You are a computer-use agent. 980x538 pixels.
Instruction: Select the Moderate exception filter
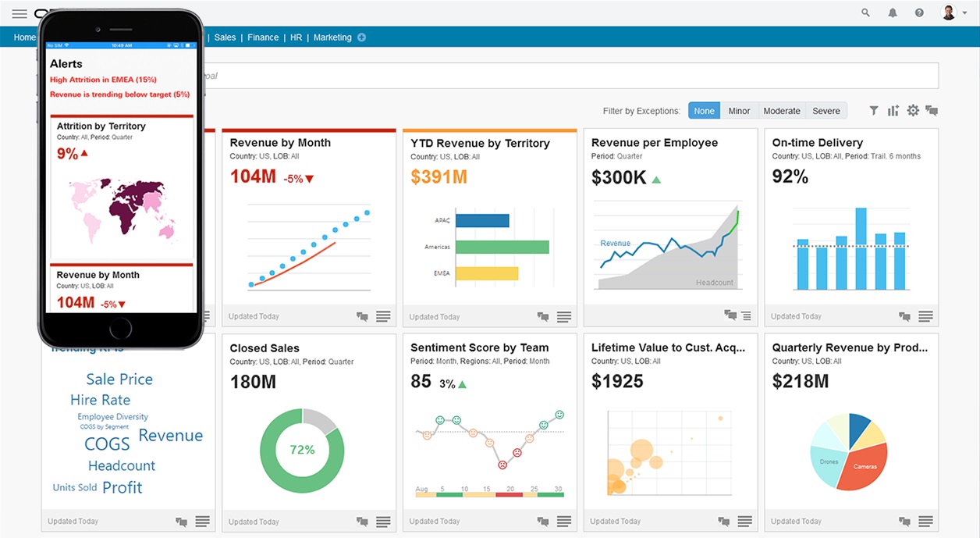coord(782,111)
